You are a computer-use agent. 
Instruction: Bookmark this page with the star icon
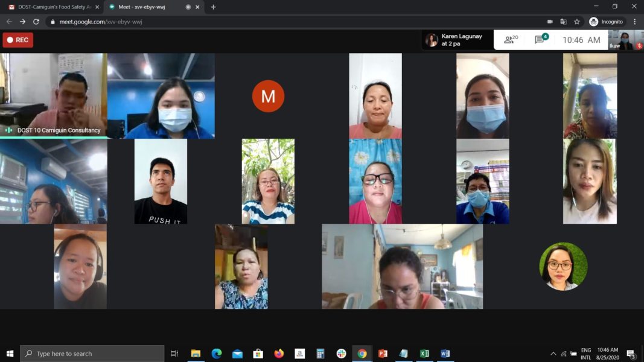click(576, 22)
